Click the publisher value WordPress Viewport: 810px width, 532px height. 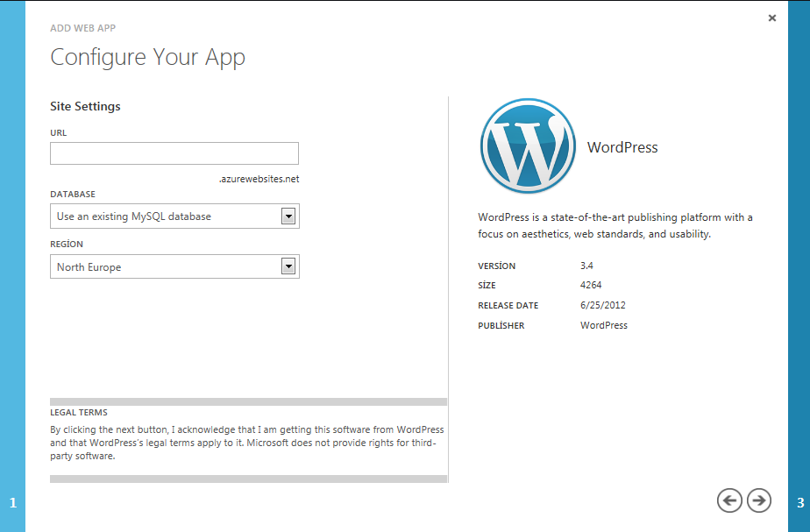[x=604, y=325]
